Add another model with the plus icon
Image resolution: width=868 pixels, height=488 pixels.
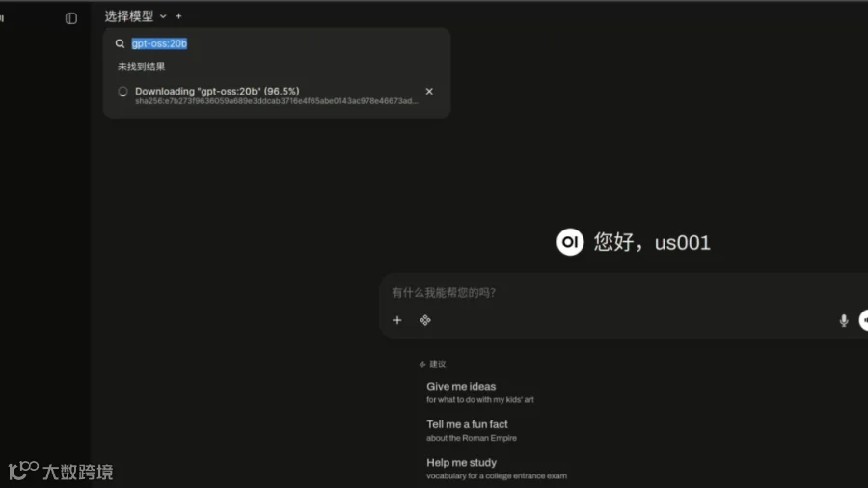(178, 16)
